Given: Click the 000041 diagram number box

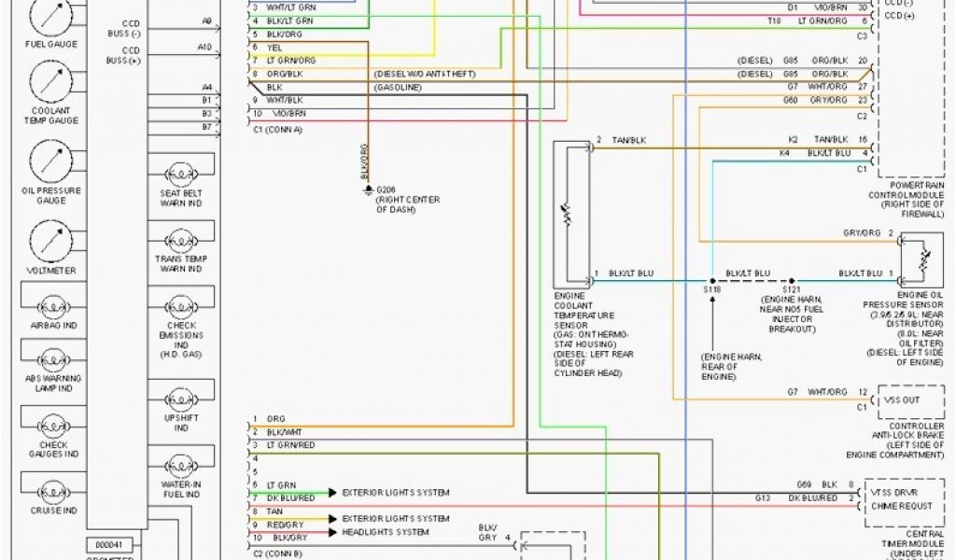Looking at the screenshot, I should click(x=110, y=544).
